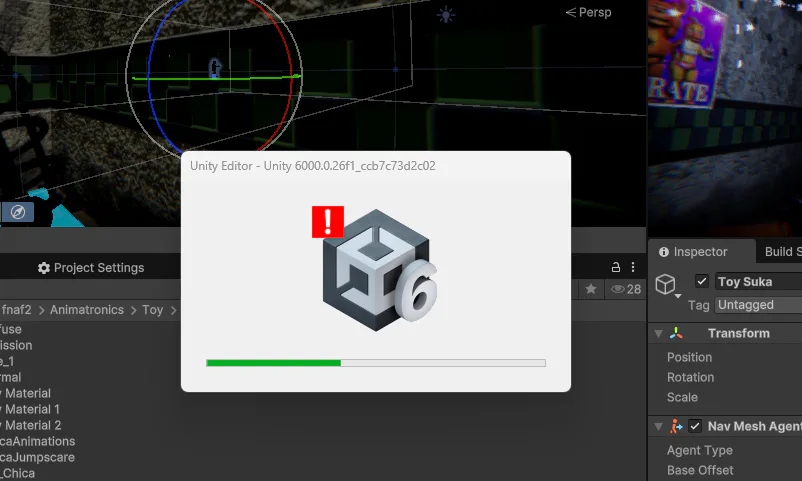
Task: Select the _Chica asset row
Action: [17, 473]
